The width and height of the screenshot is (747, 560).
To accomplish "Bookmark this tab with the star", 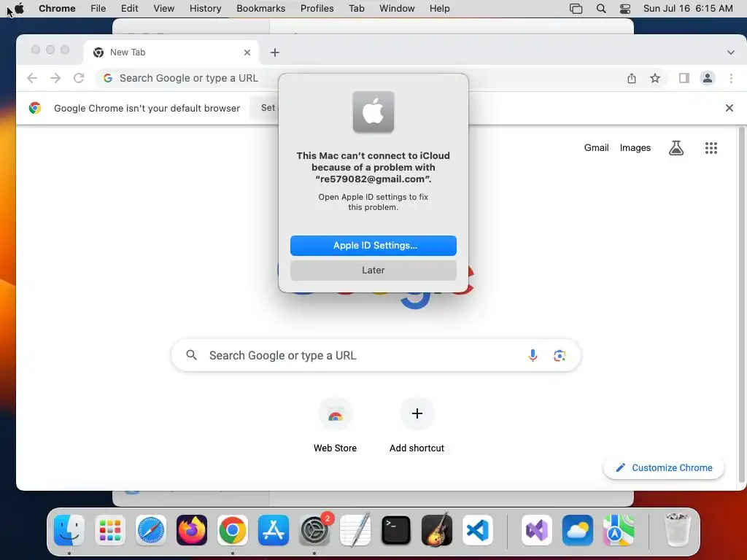I will pyautogui.click(x=655, y=78).
